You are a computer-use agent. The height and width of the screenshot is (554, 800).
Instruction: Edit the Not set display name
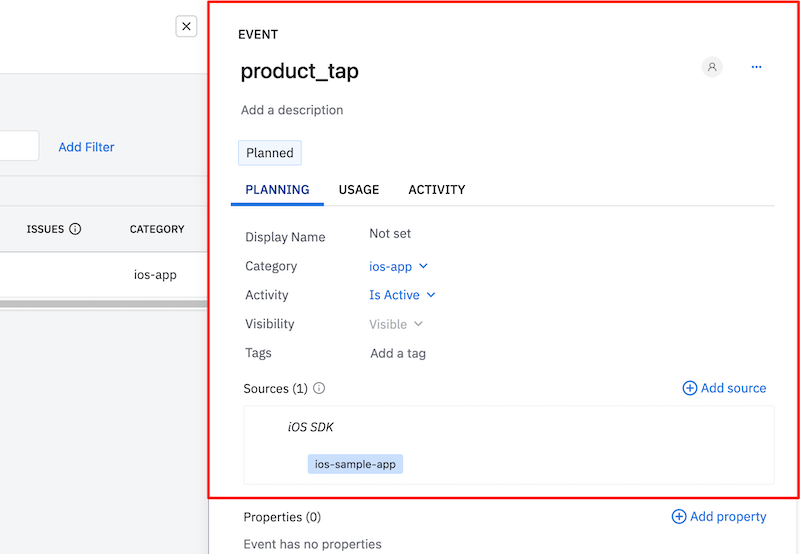pyautogui.click(x=390, y=234)
